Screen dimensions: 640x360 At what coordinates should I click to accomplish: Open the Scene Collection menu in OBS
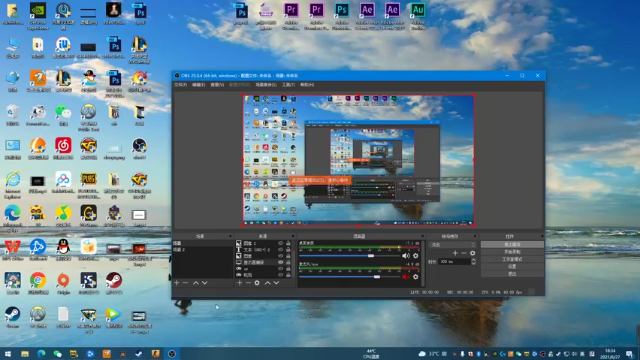coord(266,85)
